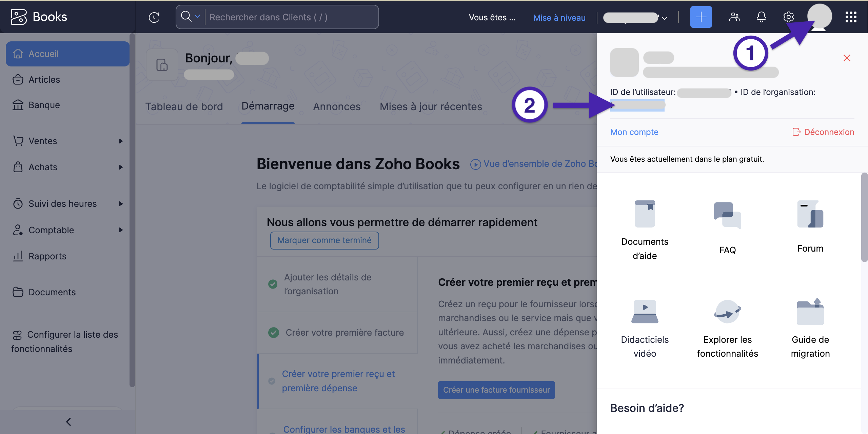Screen dimensions: 868x434
Task: Open the settings gear icon
Action: click(788, 17)
